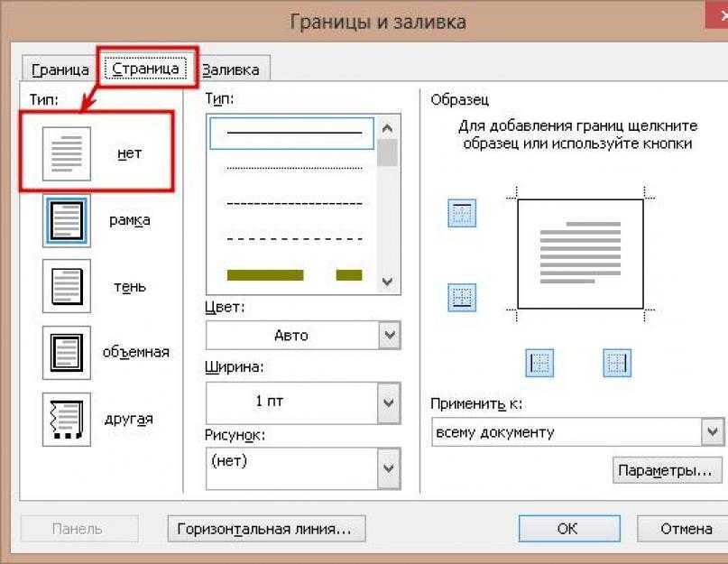
Task: Toggle the left border button in preview
Action: tap(539, 363)
